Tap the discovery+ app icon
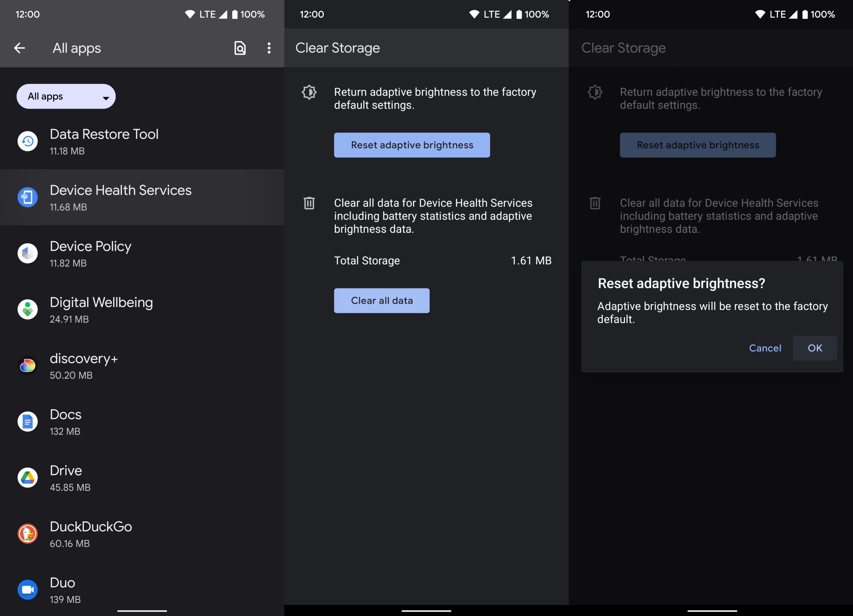The image size is (853, 616). tap(27, 365)
